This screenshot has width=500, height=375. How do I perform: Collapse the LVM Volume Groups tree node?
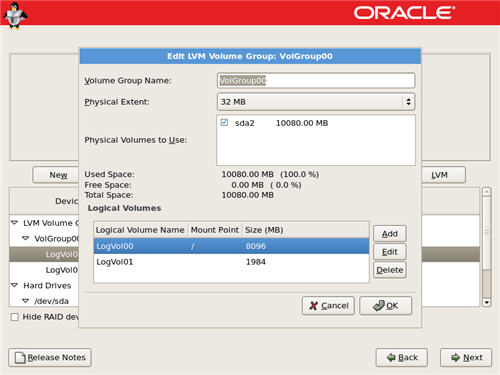point(14,222)
